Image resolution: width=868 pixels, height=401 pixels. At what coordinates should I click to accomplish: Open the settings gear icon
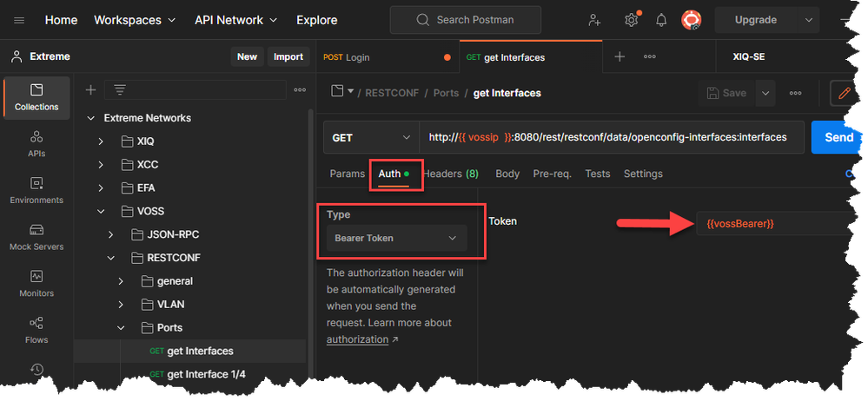coord(631,21)
